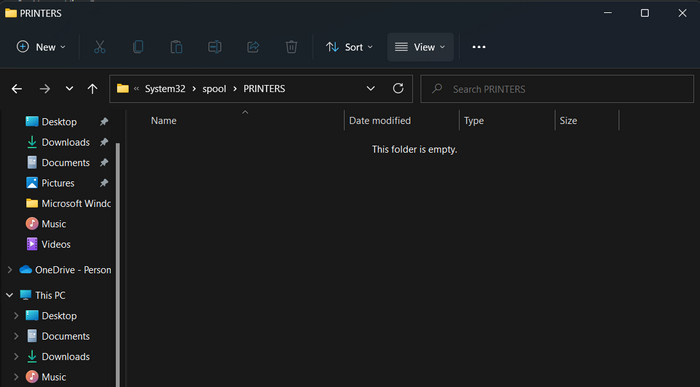Open pinned Desktop in Quick access
Screen dimensions: 700x387
click(x=59, y=122)
